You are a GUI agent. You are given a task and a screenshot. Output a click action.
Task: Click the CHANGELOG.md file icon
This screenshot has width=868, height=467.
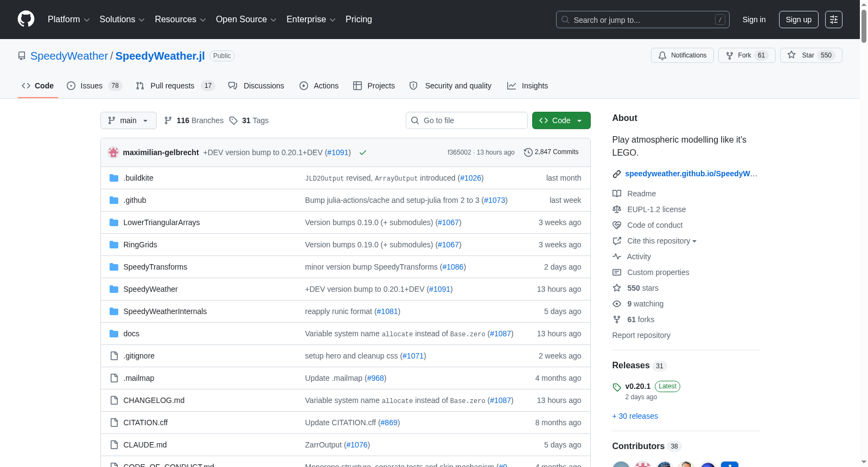(114, 400)
